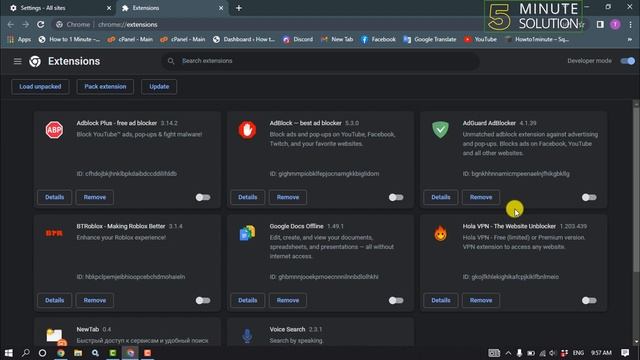Enable the AdGuard AdBlocker toggle

point(589,197)
